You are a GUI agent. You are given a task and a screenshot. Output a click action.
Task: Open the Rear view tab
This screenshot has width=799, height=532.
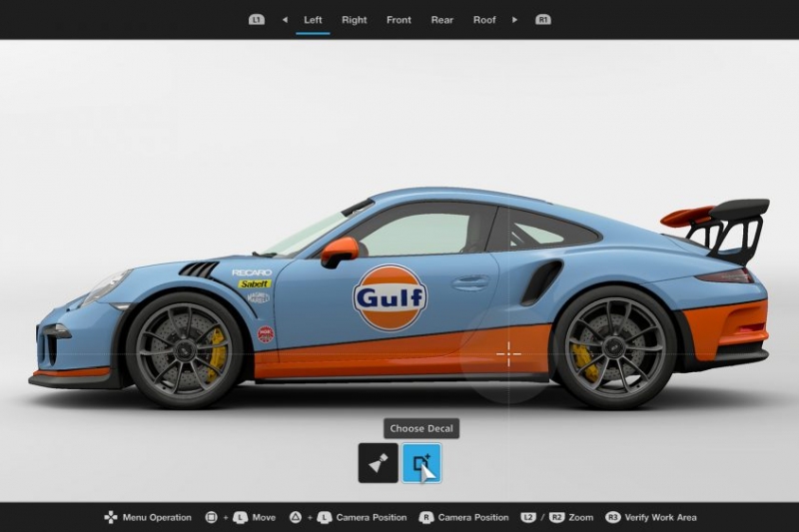(442, 19)
